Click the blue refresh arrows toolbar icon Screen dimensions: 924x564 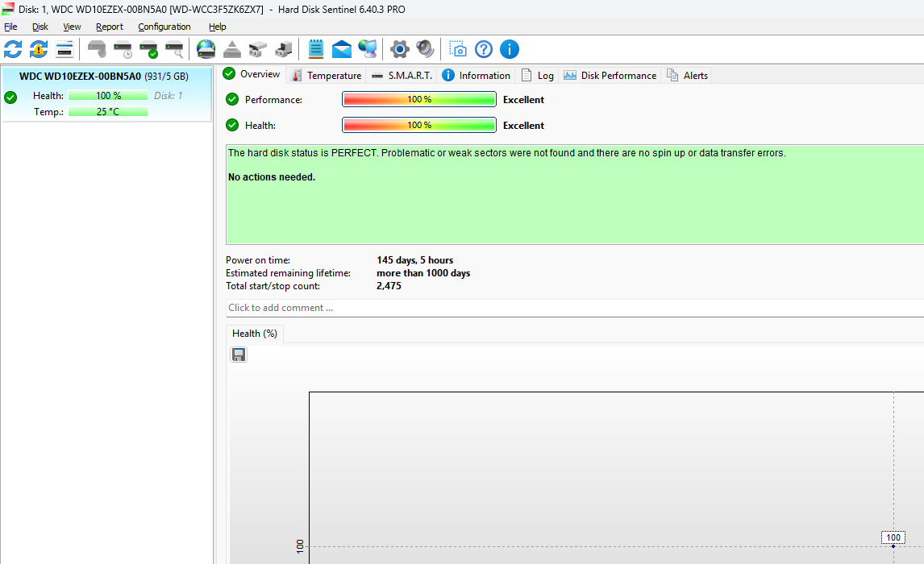pyautogui.click(x=13, y=49)
